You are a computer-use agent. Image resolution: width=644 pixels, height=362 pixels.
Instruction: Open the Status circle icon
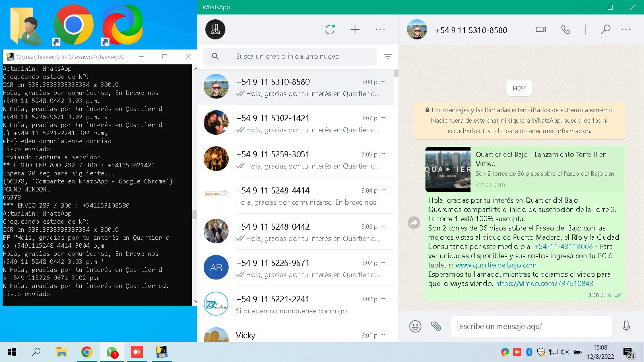tap(330, 29)
